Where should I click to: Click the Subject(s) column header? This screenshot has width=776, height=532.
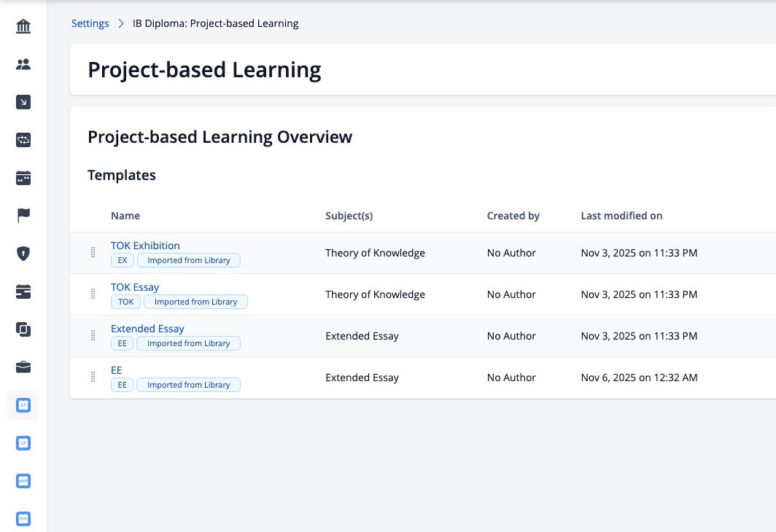349,216
